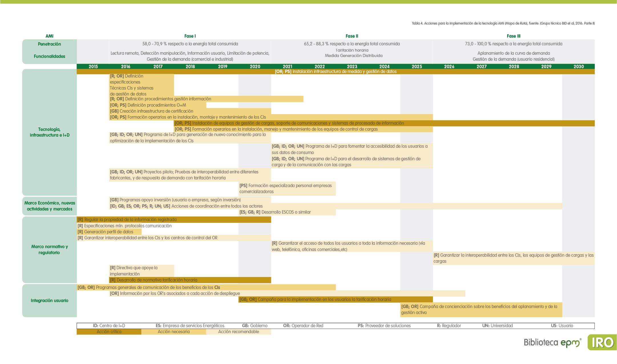Click the Fase II header
This screenshot has width=617, height=364.
[352, 36]
